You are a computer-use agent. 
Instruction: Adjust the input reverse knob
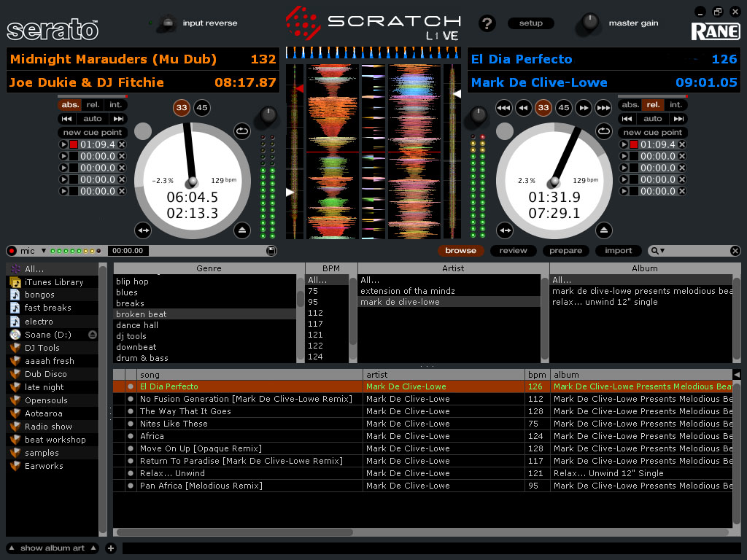(x=167, y=23)
